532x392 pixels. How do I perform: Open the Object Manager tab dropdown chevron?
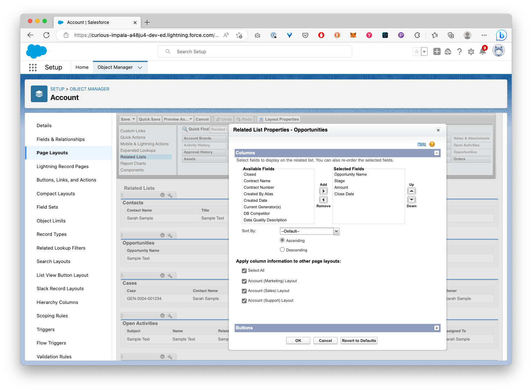click(140, 67)
